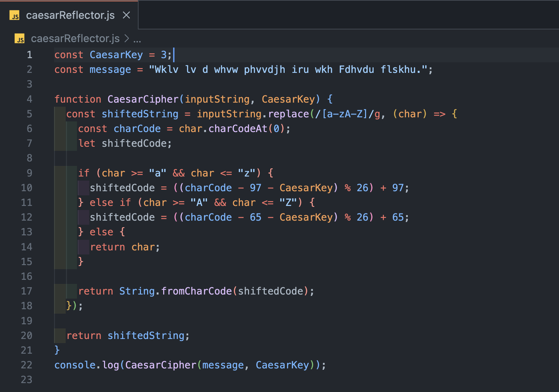
Task: Click the return shiftedString line
Action: 128,336
